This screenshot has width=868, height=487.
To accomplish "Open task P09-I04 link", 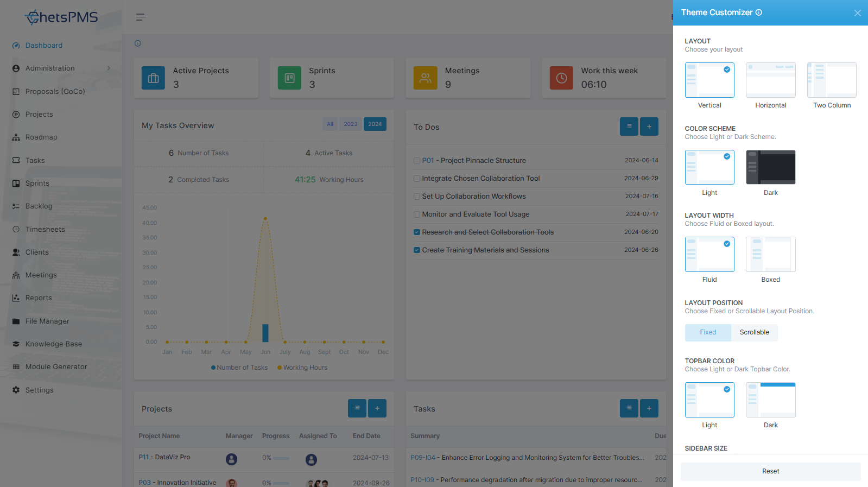I will (x=423, y=458).
